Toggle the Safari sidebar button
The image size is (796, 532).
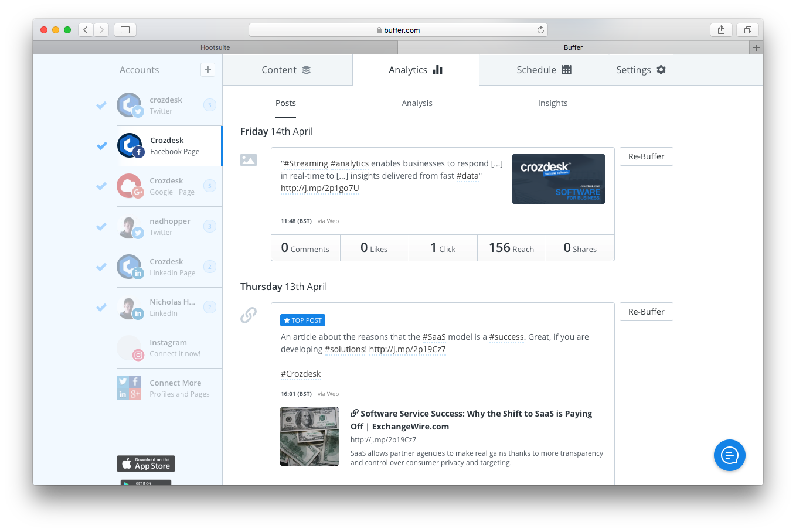click(125, 29)
